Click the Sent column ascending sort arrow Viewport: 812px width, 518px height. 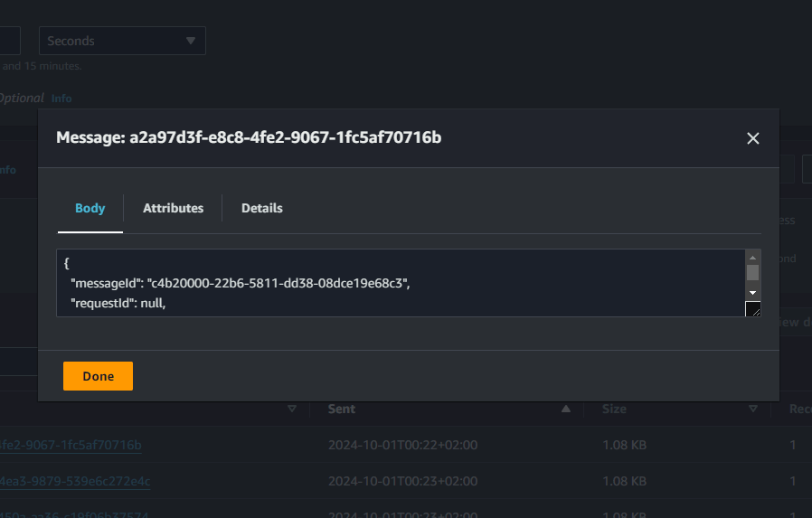click(566, 410)
